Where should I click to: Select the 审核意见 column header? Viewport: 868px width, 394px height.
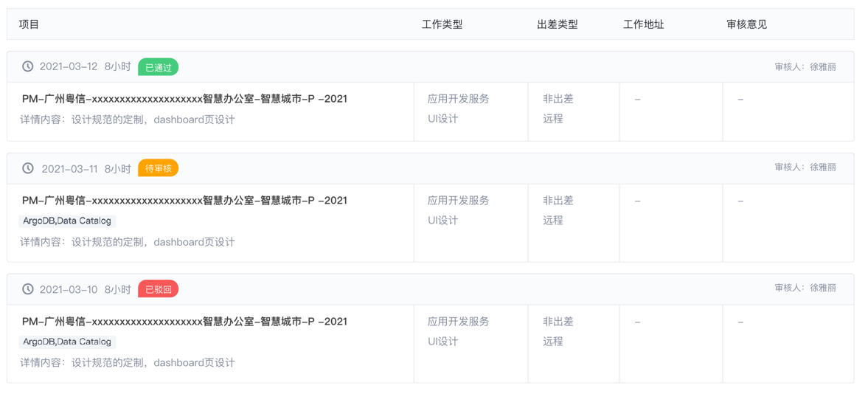pos(746,24)
